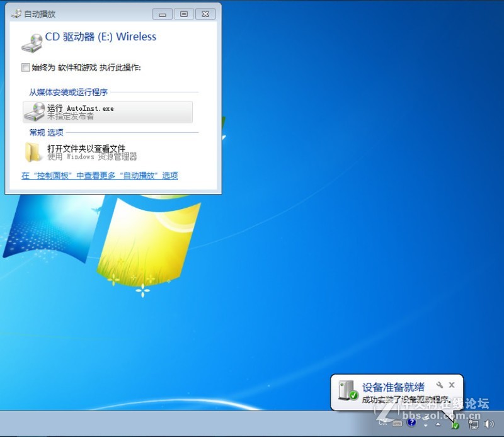Click the AutoPlay title bar icon
The height and width of the screenshot is (437, 504).
[16, 14]
